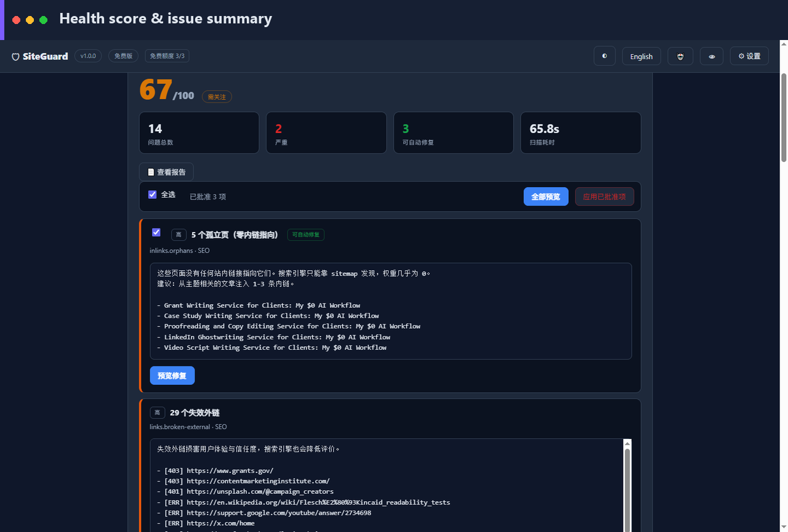Click the LinkedIn Ghostwriting Service list line

[273, 337]
